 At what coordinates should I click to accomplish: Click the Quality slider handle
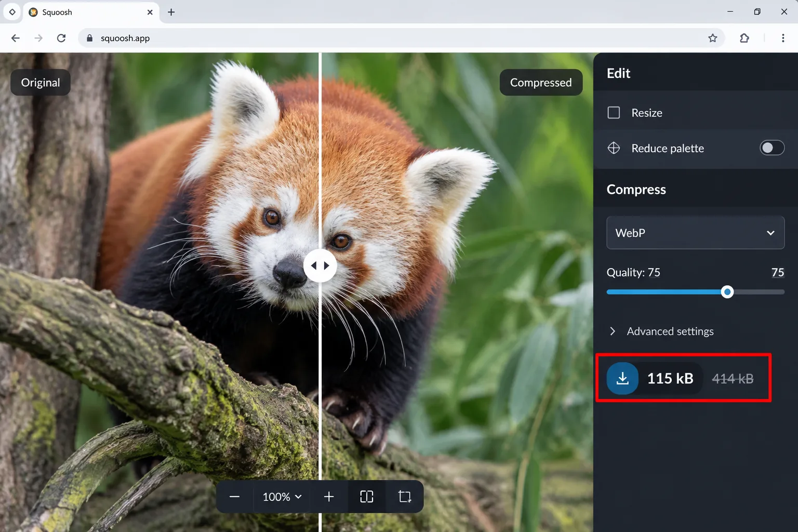(x=727, y=292)
